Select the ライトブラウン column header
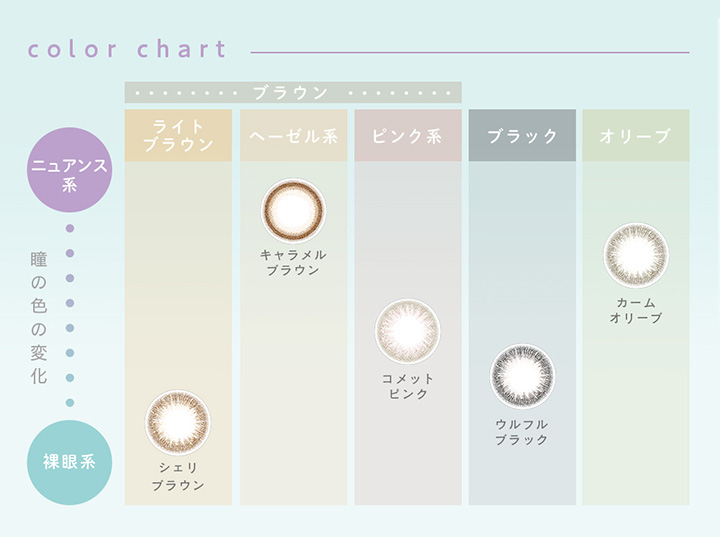This screenshot has width=720, height=537. click(x=178, y=135)
